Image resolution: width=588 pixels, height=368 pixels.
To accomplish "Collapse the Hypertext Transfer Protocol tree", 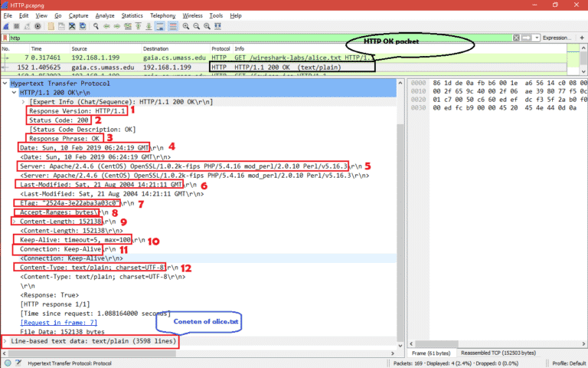I will (x=5, y=84).
